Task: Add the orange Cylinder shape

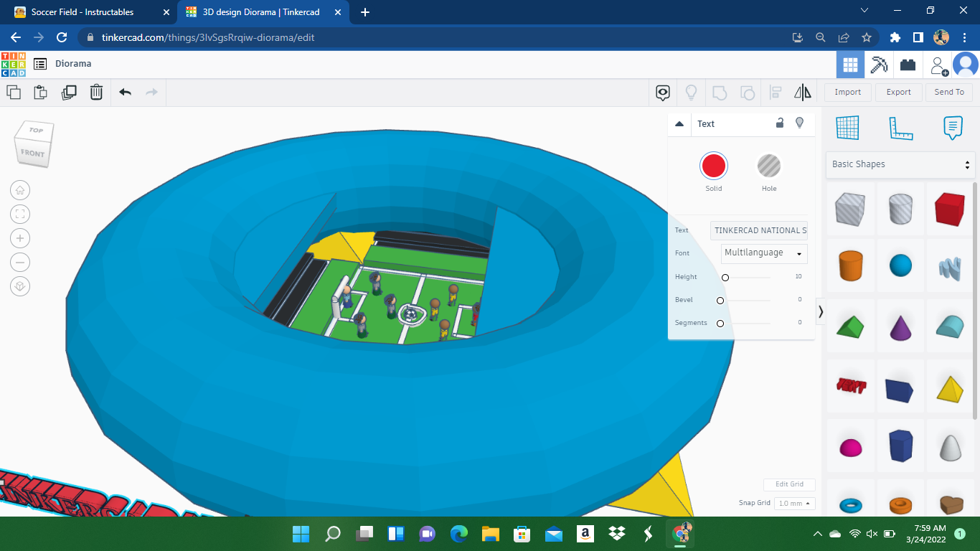Action: tap(850, 265)
